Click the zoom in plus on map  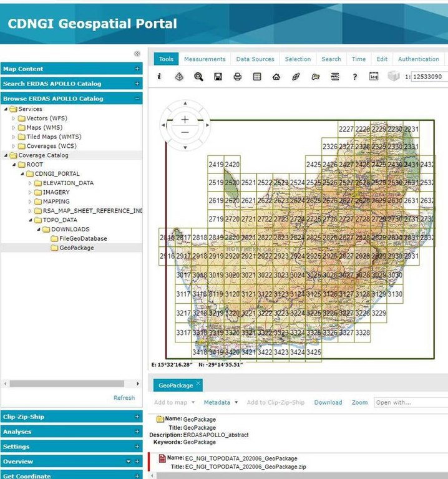click(185, 119)
